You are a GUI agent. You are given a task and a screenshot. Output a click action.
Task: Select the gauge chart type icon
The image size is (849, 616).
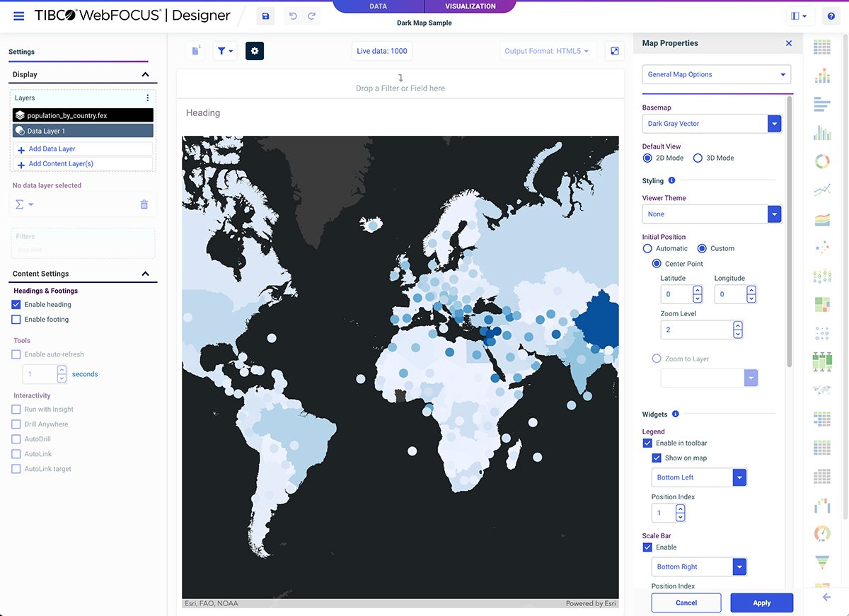click(822, 533)
